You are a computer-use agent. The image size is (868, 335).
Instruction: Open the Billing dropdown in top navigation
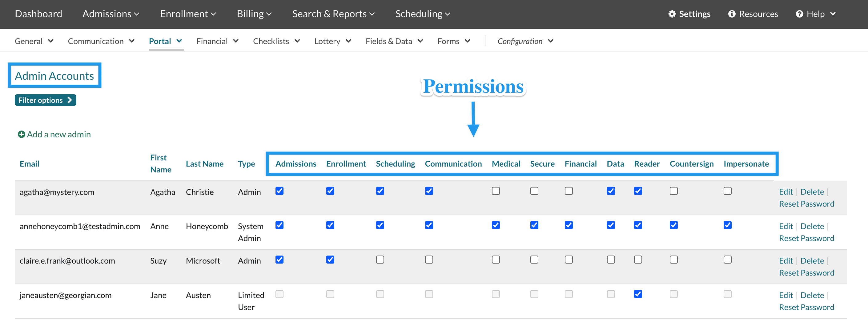tap(254, 14)
